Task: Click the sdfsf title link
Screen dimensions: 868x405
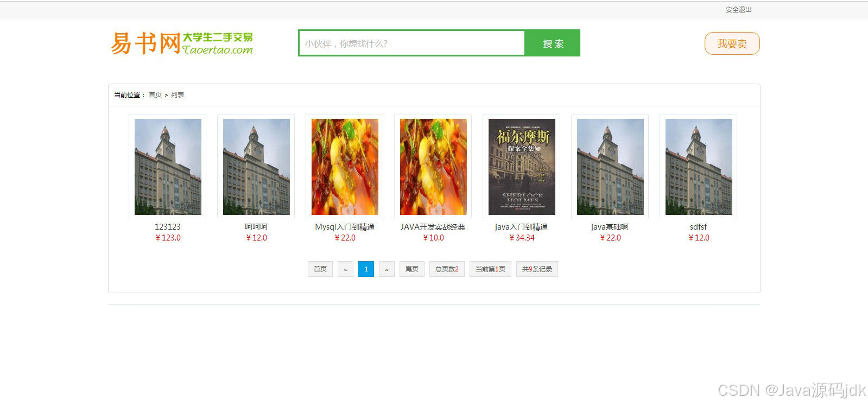Action: click(x=699, y=227)
